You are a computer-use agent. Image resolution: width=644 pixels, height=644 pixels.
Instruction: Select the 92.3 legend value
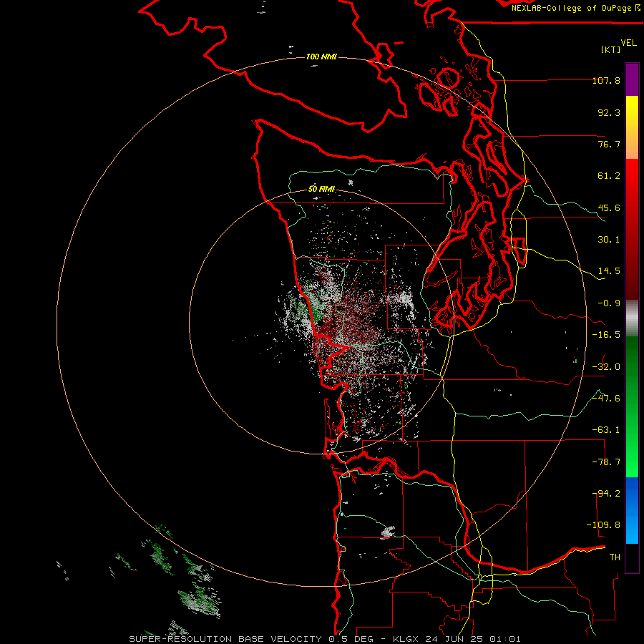coord(609,112)
